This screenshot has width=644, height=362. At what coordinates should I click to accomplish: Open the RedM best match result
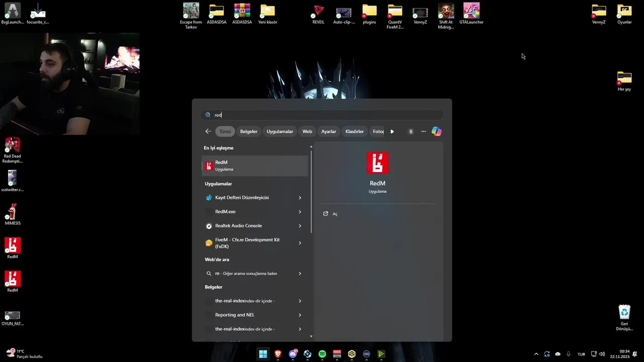255,165
